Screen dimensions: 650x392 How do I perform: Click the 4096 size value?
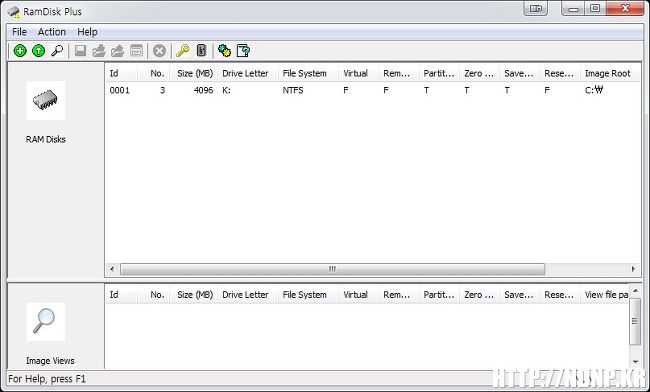204,90
